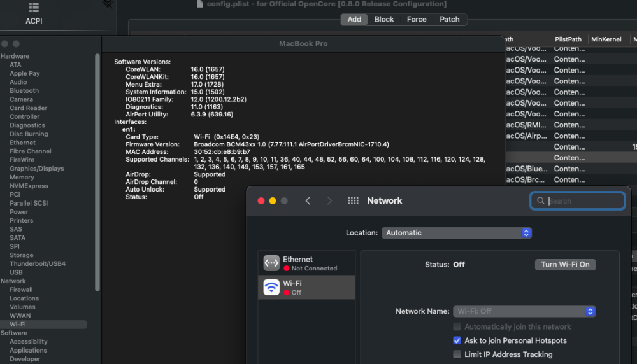Select USB in sidebar
637x364 pixels.
(17, 272)
